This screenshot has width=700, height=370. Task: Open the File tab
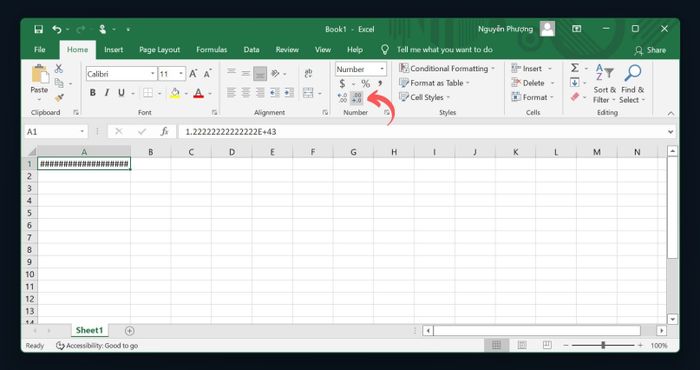click(40, 50)
